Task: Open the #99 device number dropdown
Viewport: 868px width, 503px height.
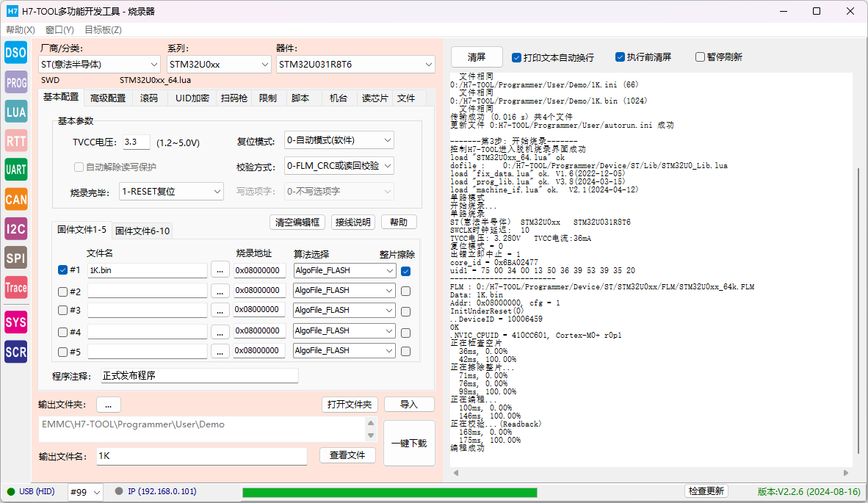Action: [85, 492]
